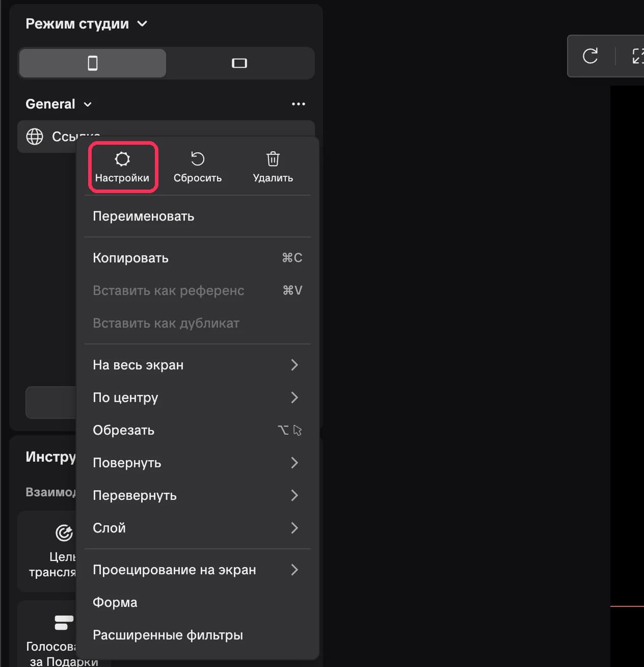This screenshot has height=667, width=644.
Task: Select the Форма menu entry
Action: [197, 602]
